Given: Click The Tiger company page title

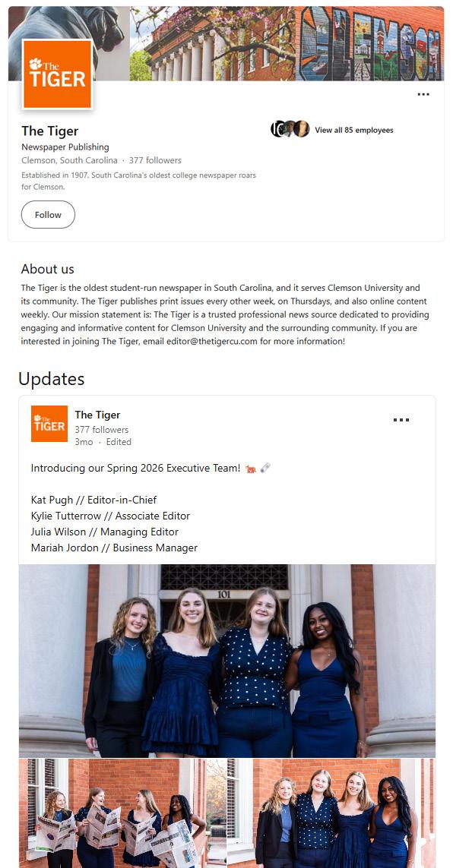Looking at the screenshot, I should point(50,131).
